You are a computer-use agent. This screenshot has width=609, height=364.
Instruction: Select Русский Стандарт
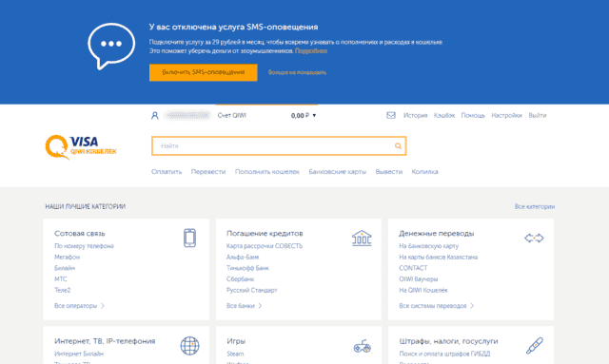(252, 290)
